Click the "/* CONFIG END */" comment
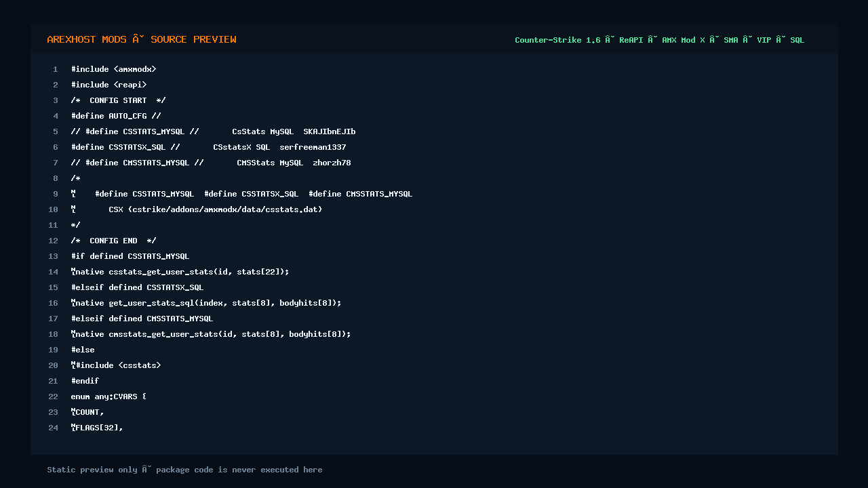868x488 pixels. pyautogui.click(x=114, y=241)
